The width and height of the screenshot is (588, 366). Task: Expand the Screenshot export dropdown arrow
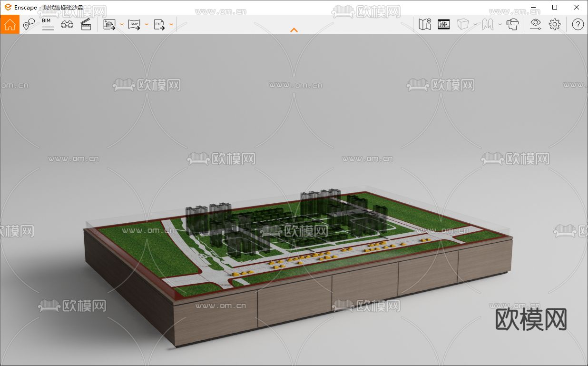pos(122,24)
